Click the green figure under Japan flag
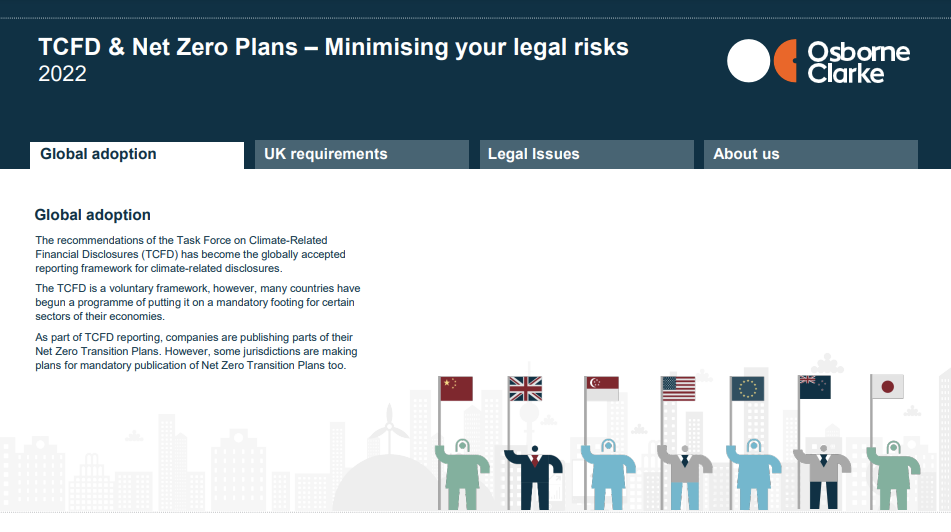The image size is (951, 532). point(893,474)
